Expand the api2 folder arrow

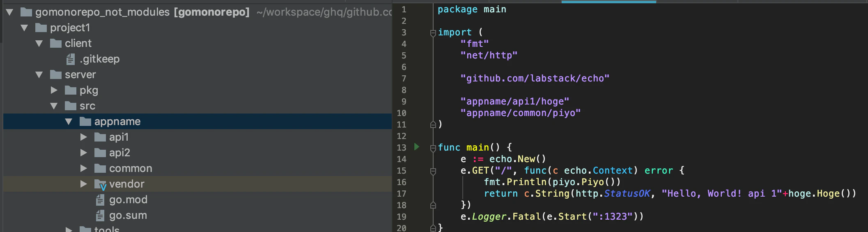pyautogui.click(x=84, y=153)
